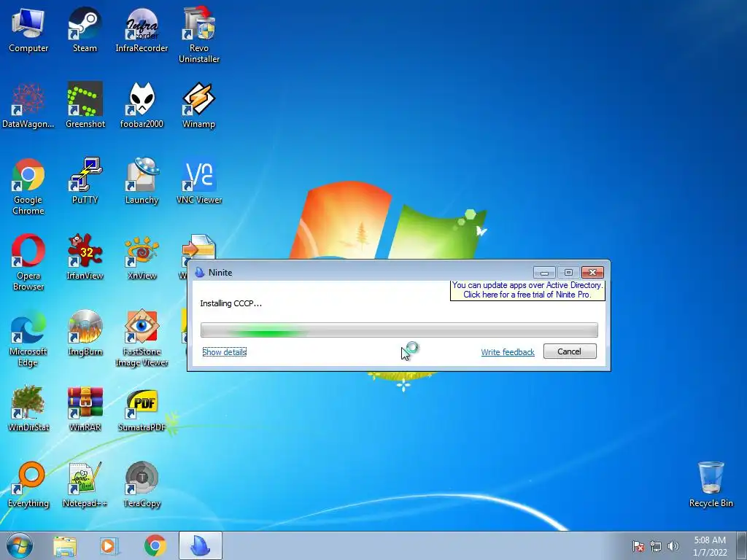Select the Microsoft Edge shortcut
This screenshot has width=747, height=560.
click(x=28, y=338)
